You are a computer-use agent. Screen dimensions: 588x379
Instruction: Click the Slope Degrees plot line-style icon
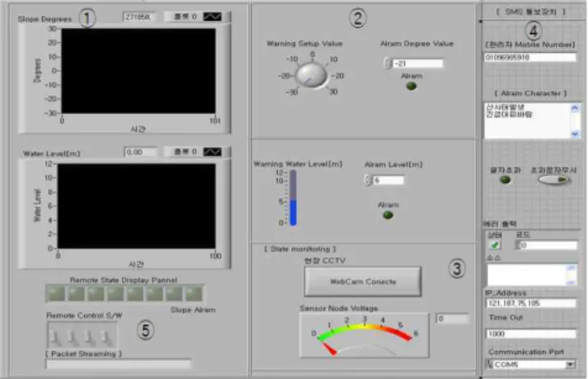212,17
